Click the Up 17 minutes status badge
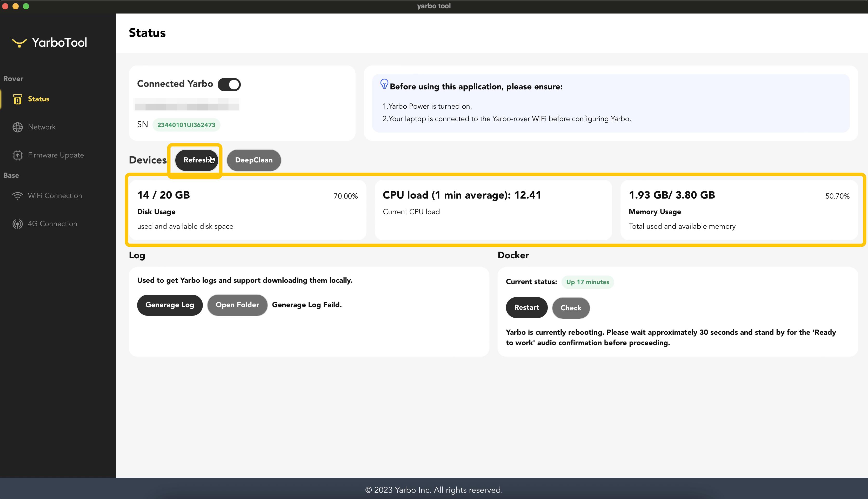This screenshot has width=868, height=499. point(587,282)
